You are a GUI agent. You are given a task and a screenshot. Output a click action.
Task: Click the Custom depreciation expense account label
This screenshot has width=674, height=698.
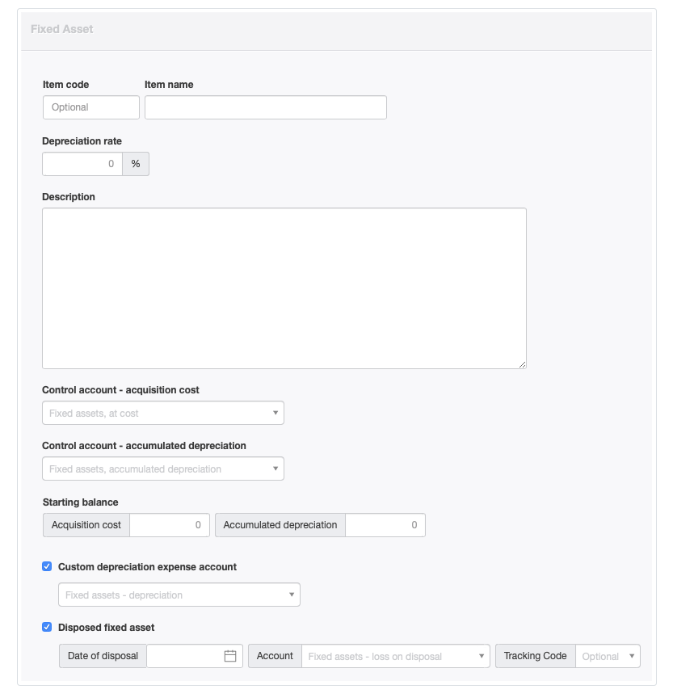(x=147, y=566)
